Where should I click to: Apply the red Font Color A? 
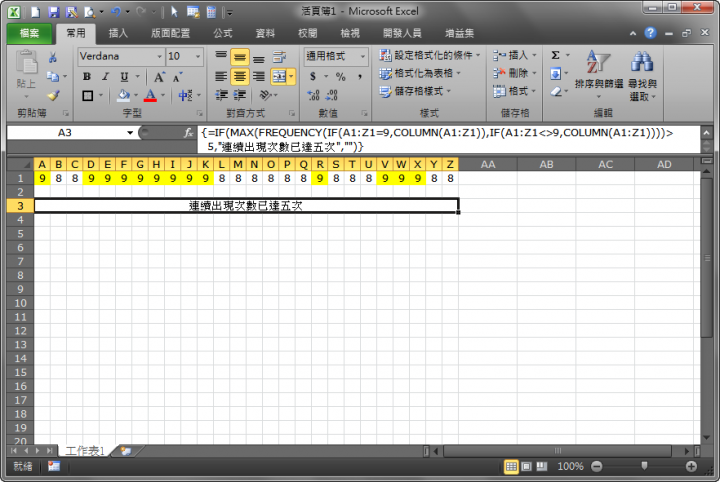click(x=150, y=95)
